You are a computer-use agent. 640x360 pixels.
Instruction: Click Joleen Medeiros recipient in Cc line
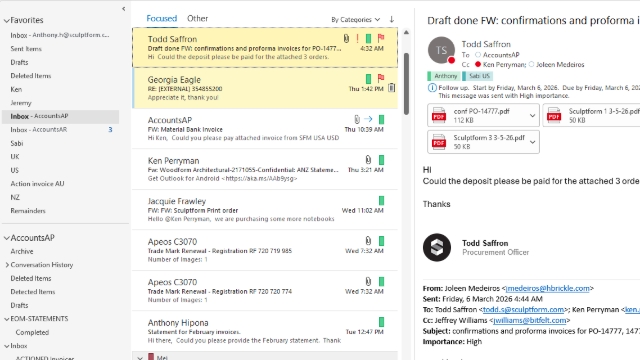click(560, 64)
